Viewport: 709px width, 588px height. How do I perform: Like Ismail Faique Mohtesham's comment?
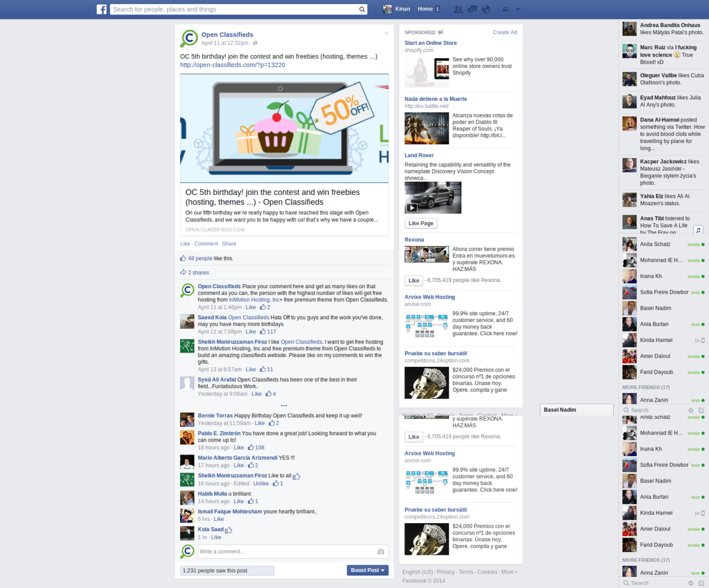pyautogui.click(x=219, y=519)
